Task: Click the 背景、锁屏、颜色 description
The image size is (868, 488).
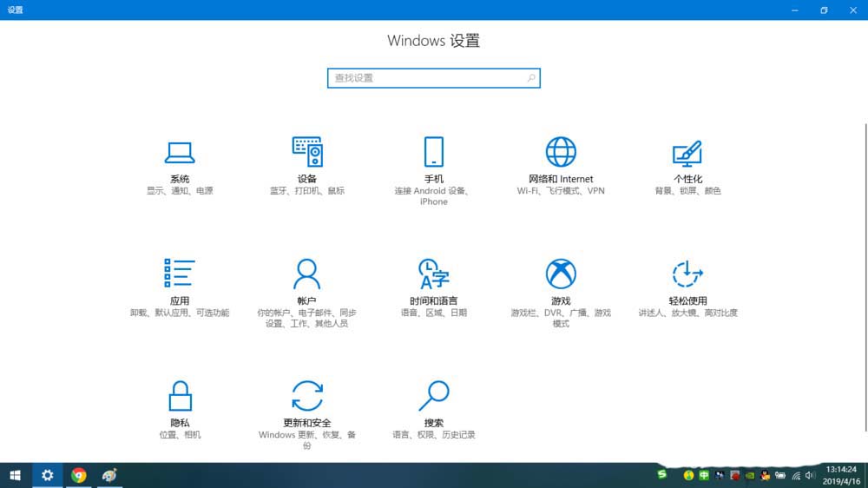Action: (687, 190)
